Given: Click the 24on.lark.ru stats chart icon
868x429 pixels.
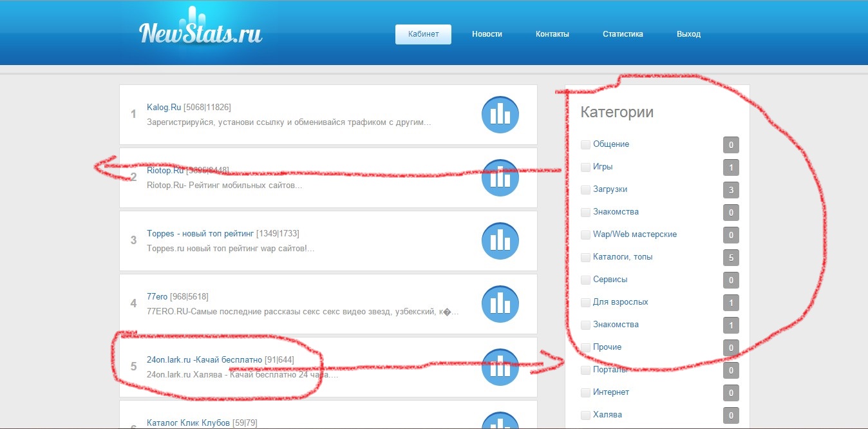Looking at the screenshot, I should pos(500,367).
